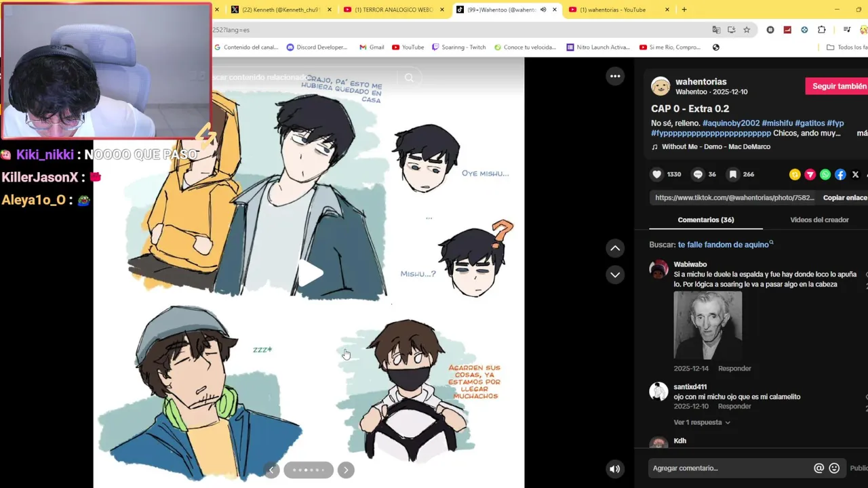This screenshot has width=868, height=488.
Task: Open the Videos del creador tab
Action: point(819,220)
